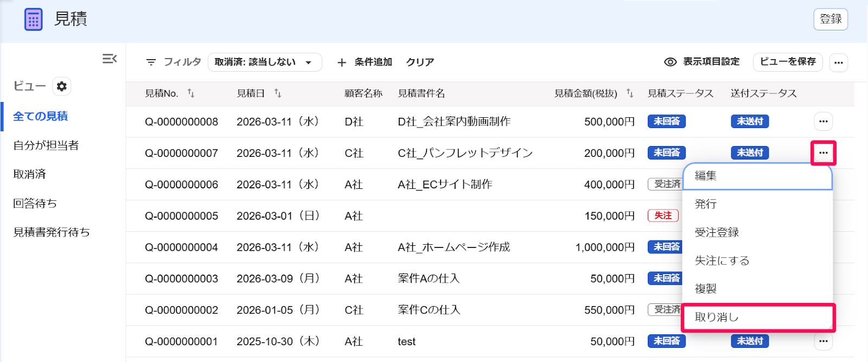Click quote number Q-0000000001
The height and width of the screenshot is (362, 868).
(181, 342)
